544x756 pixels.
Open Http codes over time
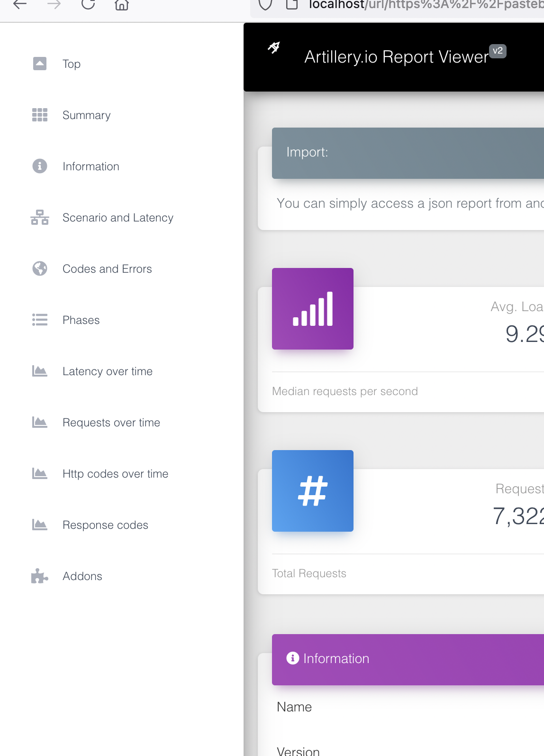tap(116, 474)
